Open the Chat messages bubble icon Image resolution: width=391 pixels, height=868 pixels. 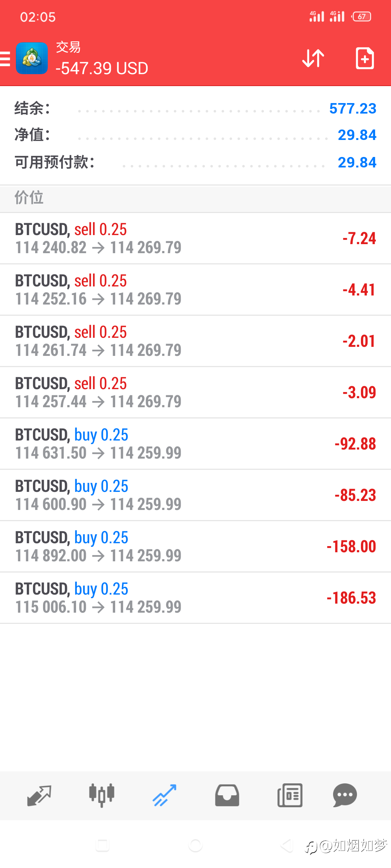[x=345, y=795]
